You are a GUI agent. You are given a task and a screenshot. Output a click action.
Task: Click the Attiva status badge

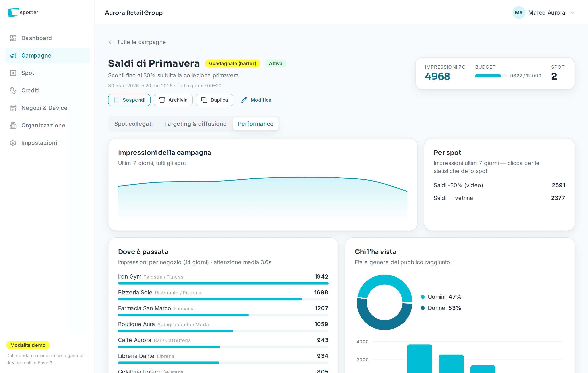(x=276, y=63)
